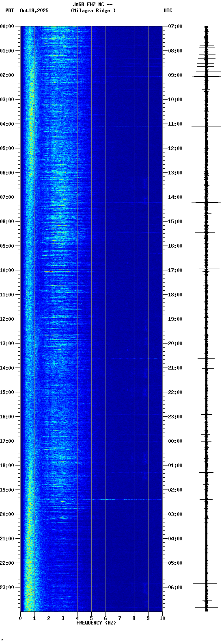Click the UTC time label '14:00'

(x=175, y=197)
